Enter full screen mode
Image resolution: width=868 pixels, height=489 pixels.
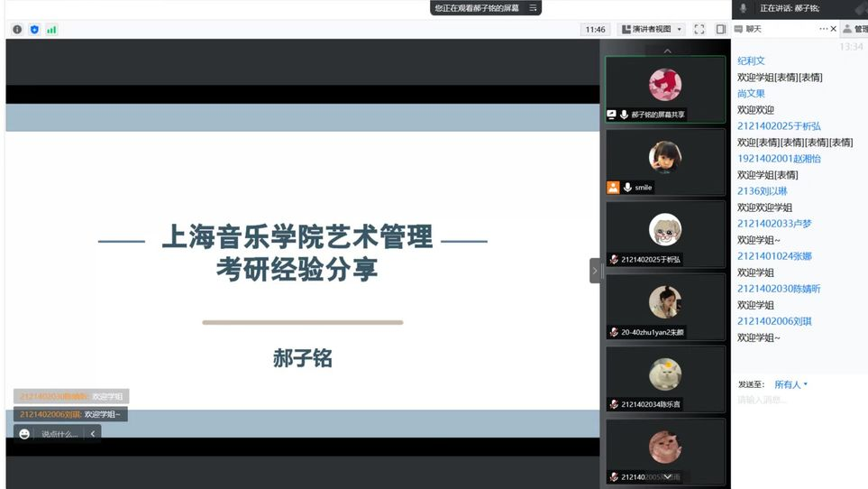tap(699, 30)
